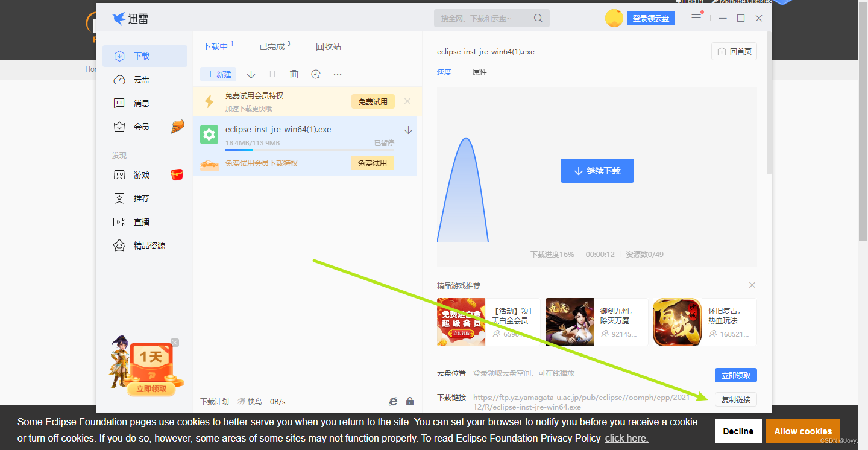
Task: Click 免费试用 under eclipse download task
Action: (373, 163)
